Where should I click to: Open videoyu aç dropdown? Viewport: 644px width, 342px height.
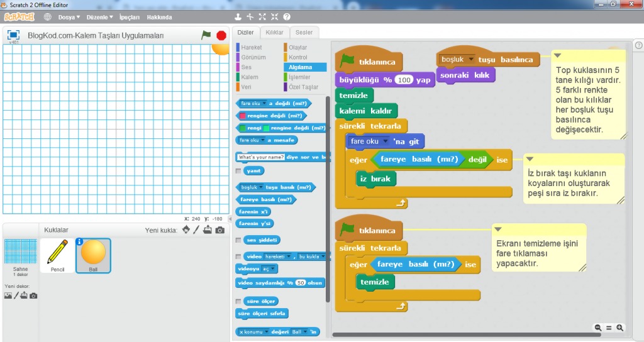point(273,268)
